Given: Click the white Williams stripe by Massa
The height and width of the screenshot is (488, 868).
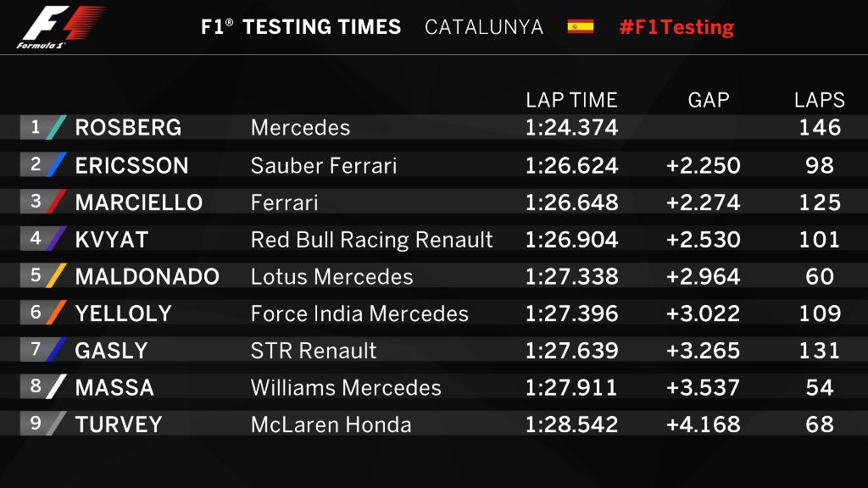Looking at the screenshot, I should (x=57, y=387).
